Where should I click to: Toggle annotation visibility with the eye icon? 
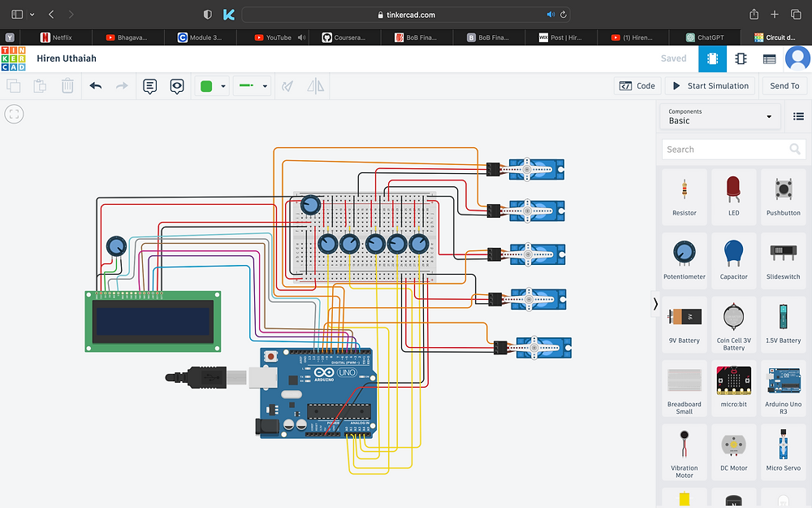pos(177,85)
